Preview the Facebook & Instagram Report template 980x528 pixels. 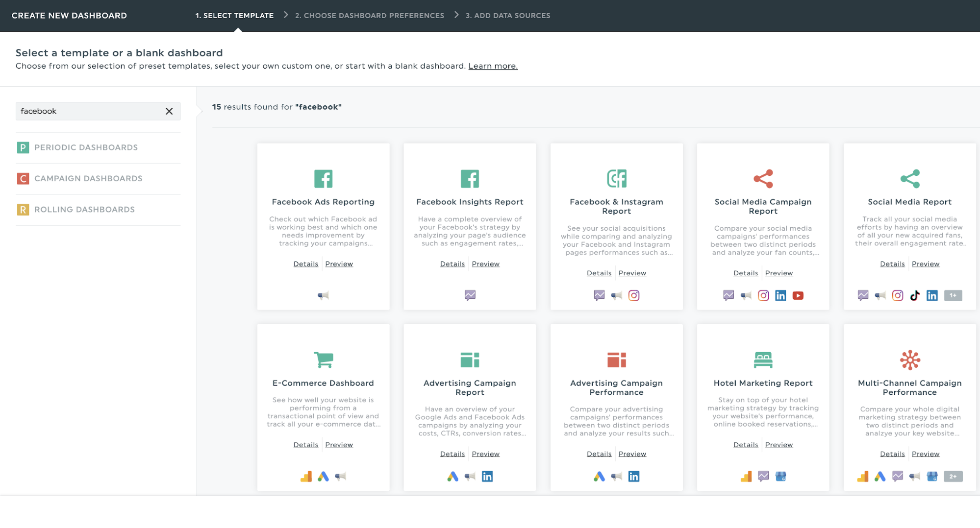click(x=632, y=273)
